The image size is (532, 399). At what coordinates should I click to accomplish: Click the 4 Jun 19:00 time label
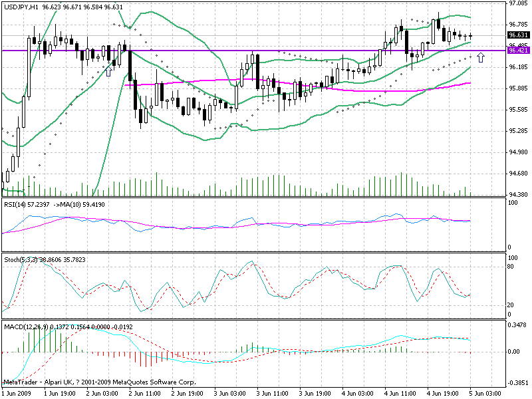[x=443, y=394]
